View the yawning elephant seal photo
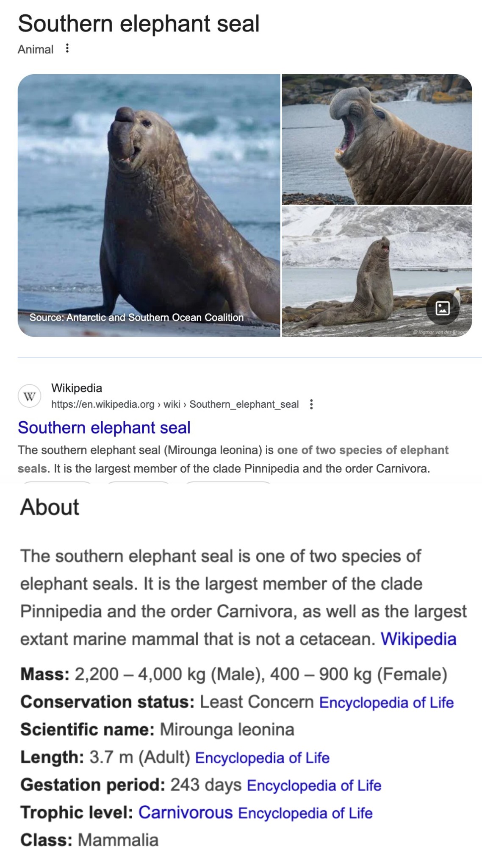 pyautogui.click(x=377, y=139)
